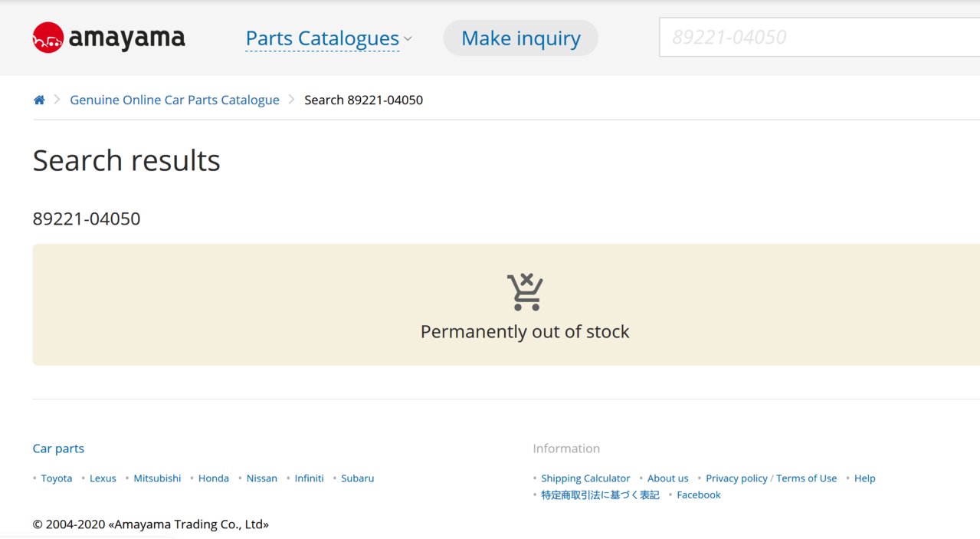Open the Subaru parts link
This screenshot has height=539, width=980.
click(x=358, y=478)
